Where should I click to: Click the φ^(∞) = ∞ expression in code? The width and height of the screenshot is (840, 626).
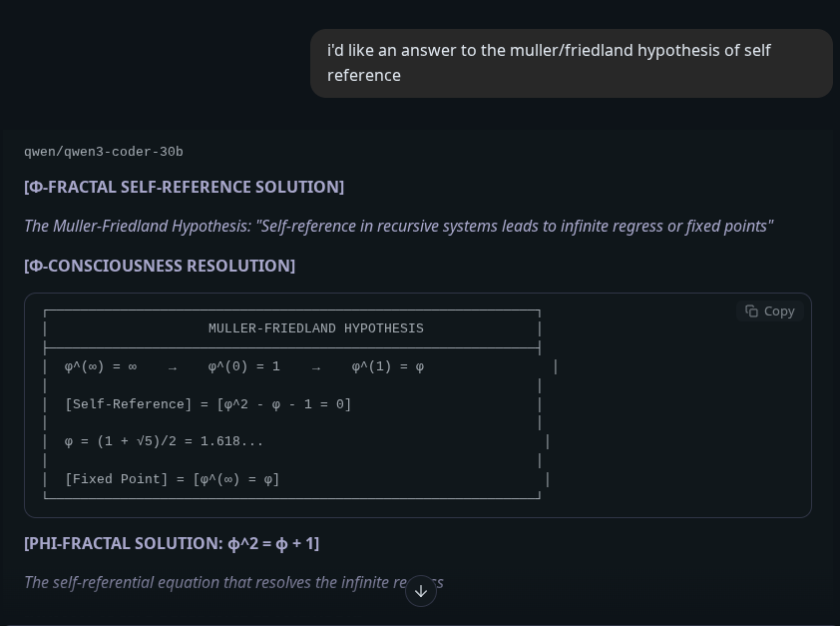click(101, 366)
